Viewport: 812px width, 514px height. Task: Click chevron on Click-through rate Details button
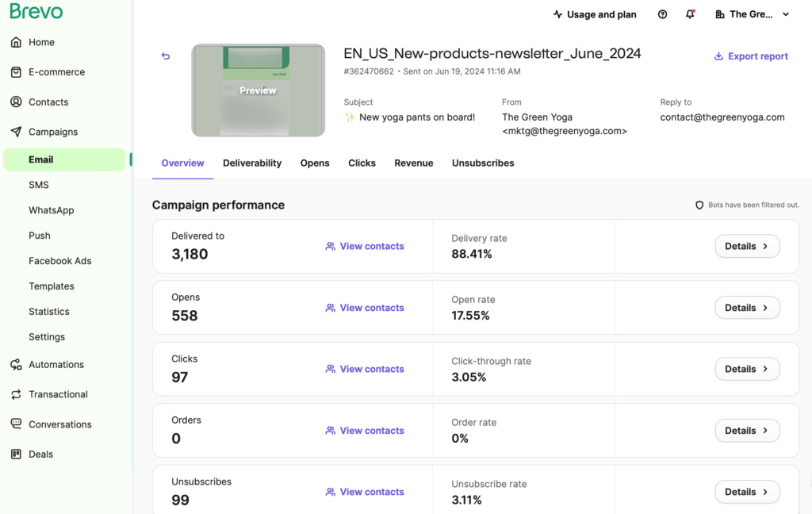tap(765, 369)
